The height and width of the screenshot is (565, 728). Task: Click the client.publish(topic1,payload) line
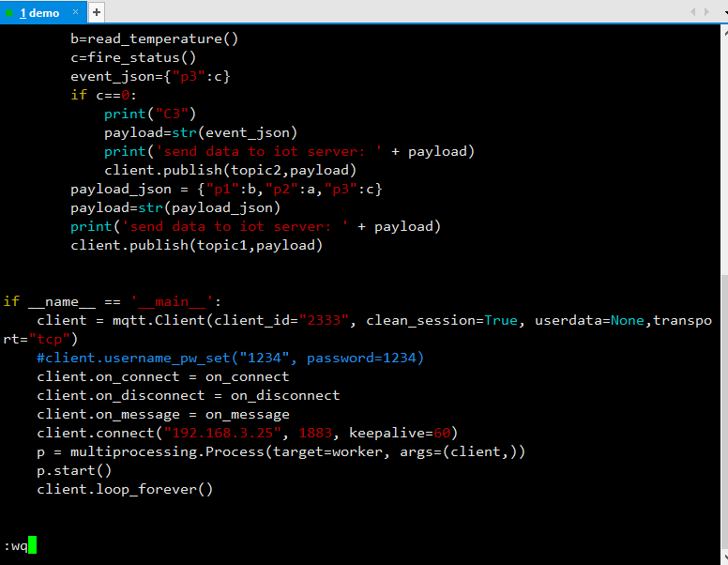(x=196, y=245)
